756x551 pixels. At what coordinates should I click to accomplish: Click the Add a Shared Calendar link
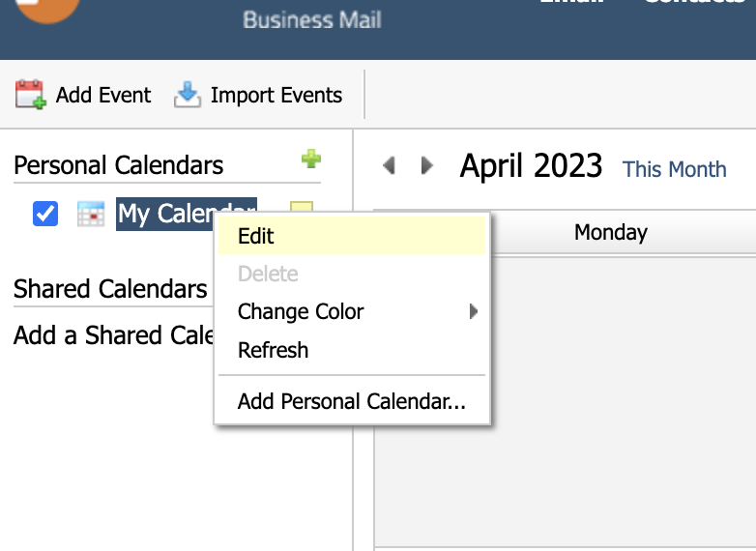pyautogui.click(x=114, y=335)
